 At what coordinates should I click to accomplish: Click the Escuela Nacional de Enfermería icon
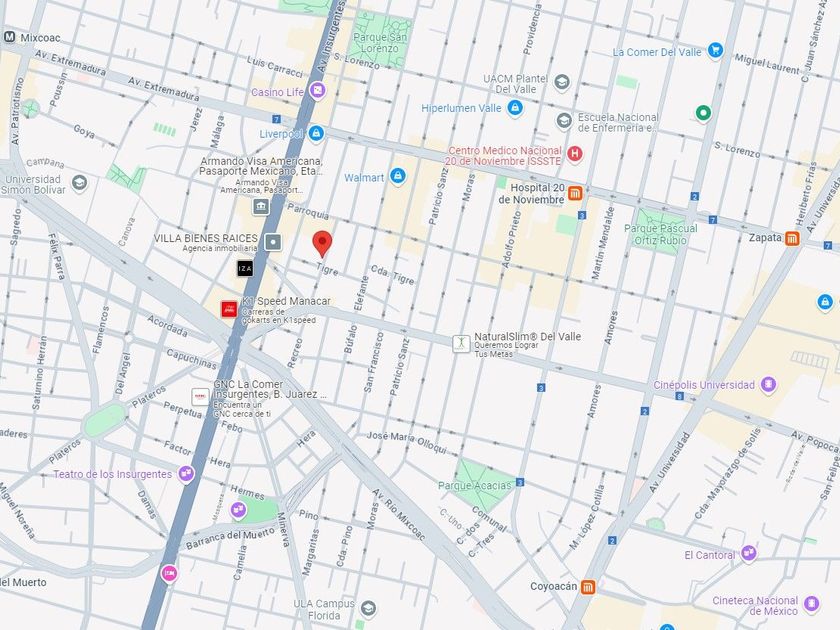click(x=564, y=121)
